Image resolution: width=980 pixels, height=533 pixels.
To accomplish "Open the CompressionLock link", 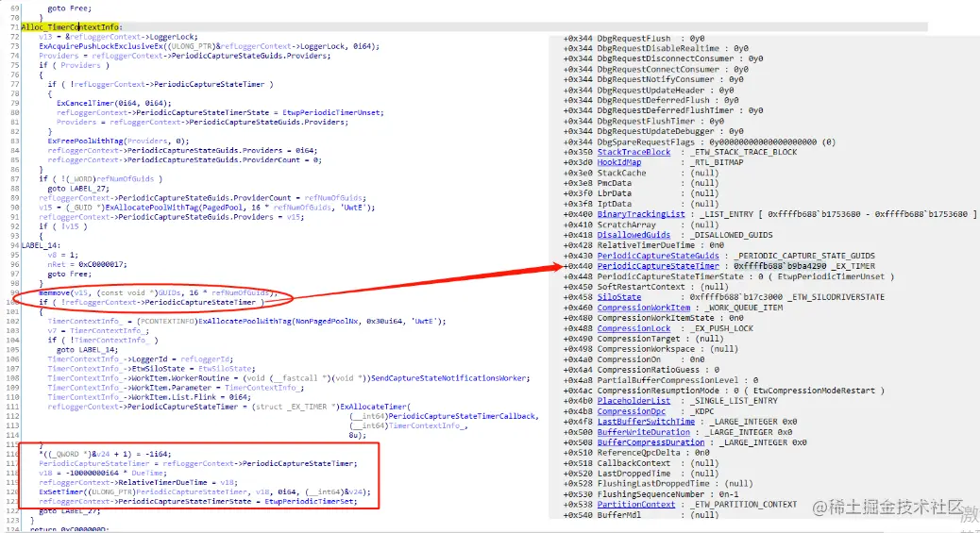I will click(x=634, y=328).
